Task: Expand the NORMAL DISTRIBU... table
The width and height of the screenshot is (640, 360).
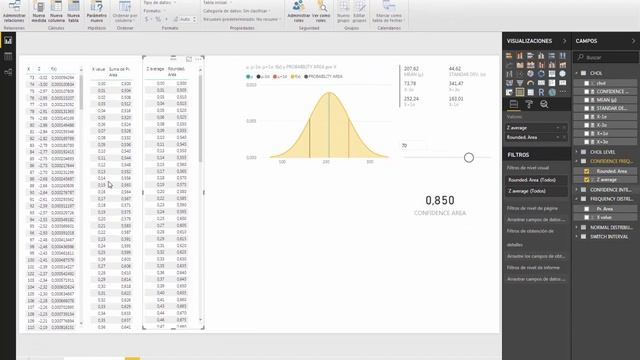Action: point(577,227)
